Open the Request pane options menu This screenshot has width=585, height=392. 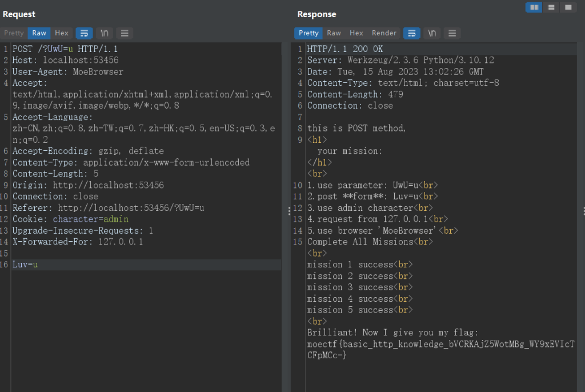click(125, 33)
